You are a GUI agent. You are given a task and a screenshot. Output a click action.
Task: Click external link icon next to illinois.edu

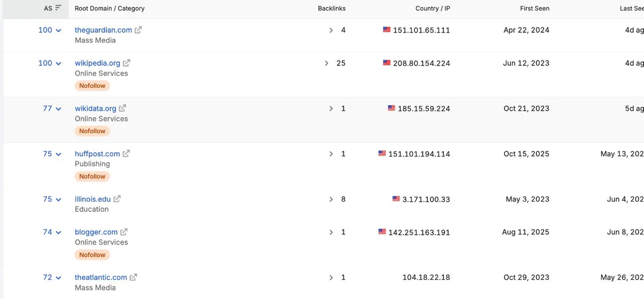pyautogui.click(x=117, y=199)
